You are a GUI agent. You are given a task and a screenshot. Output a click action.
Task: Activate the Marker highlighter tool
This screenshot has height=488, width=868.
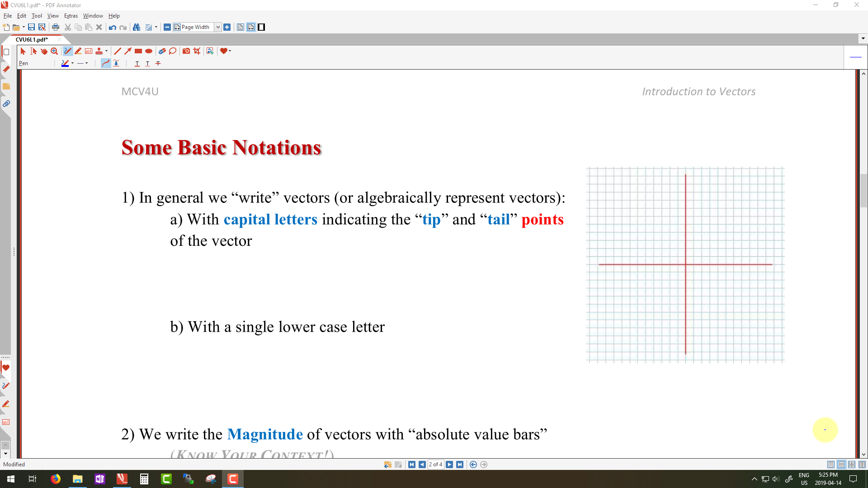pyautogui.click(x=78, y=51)
